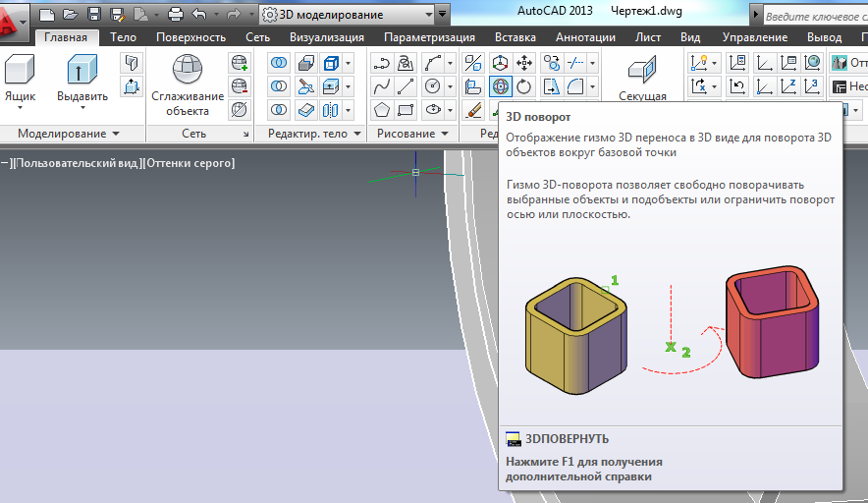Image resolution: width=868 pixels, height=503 pixels.
Task: Click the 3D move gizmo icon
Action: (x=500, y=63)
